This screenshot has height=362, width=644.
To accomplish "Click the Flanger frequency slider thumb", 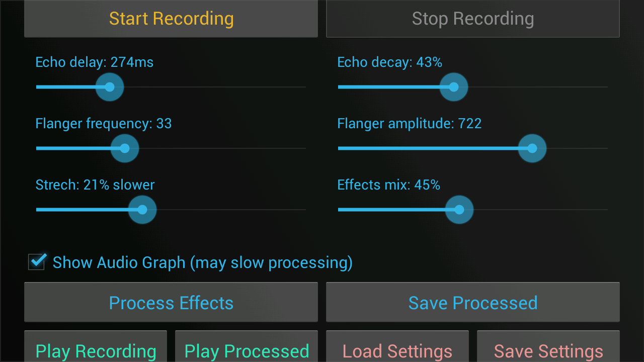I will coord(125,148).
